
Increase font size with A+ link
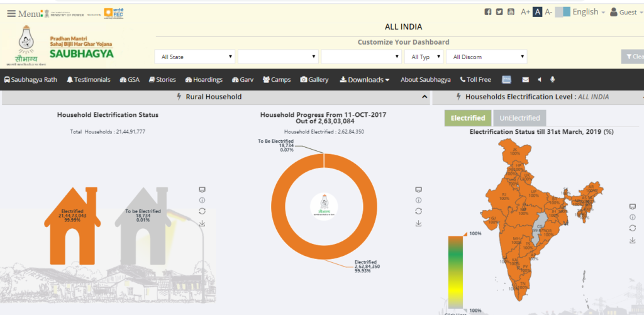tap(526, 12)
